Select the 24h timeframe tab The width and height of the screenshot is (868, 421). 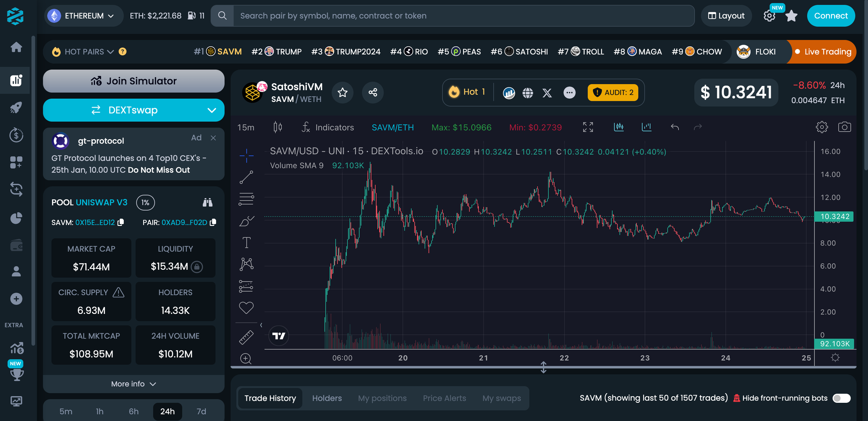click(168, 411)
